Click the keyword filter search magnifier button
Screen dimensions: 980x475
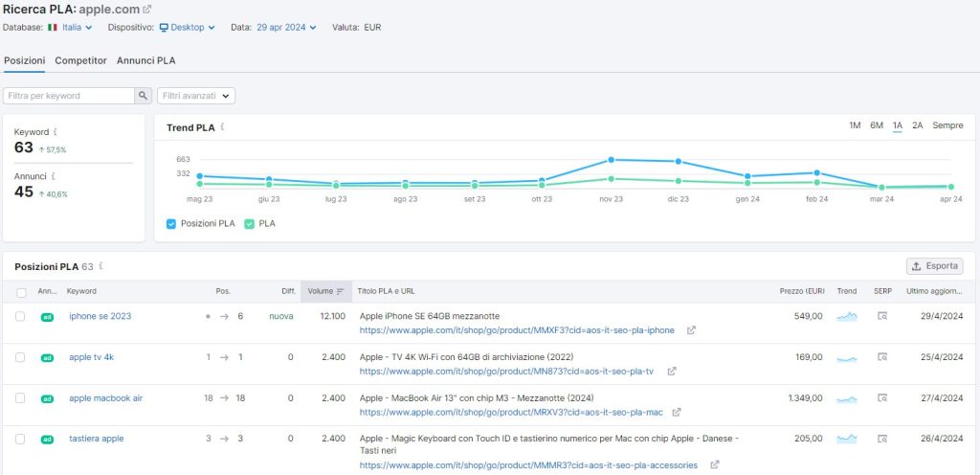coord(144,96)
